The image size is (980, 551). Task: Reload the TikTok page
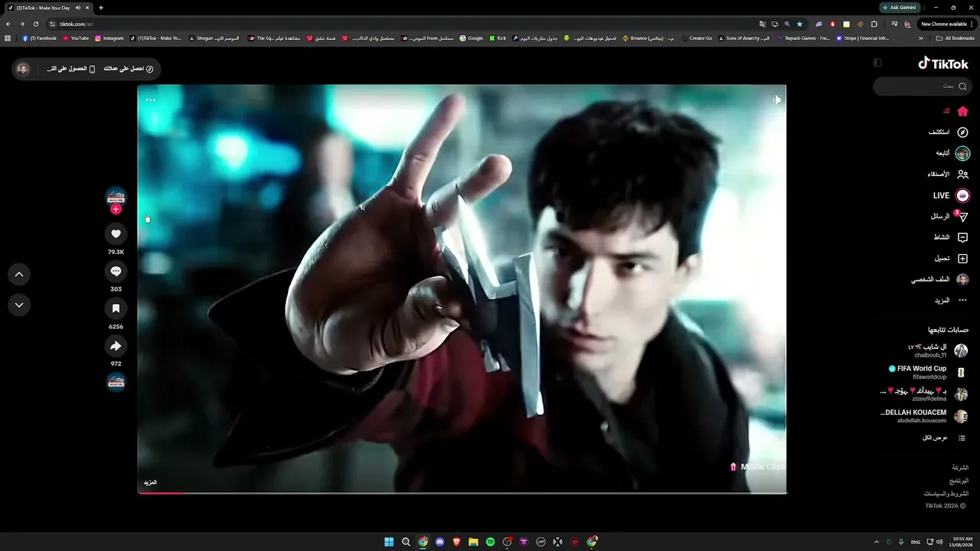pyautogui.click(x=35, y=24)
